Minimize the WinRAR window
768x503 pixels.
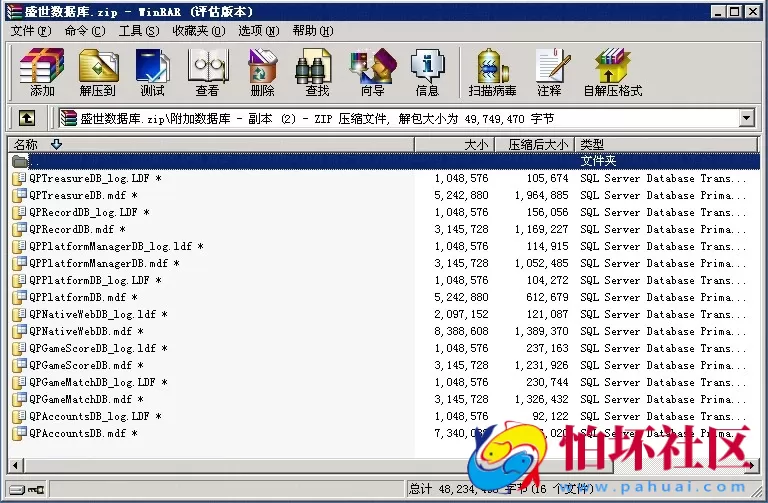(718, 12)
